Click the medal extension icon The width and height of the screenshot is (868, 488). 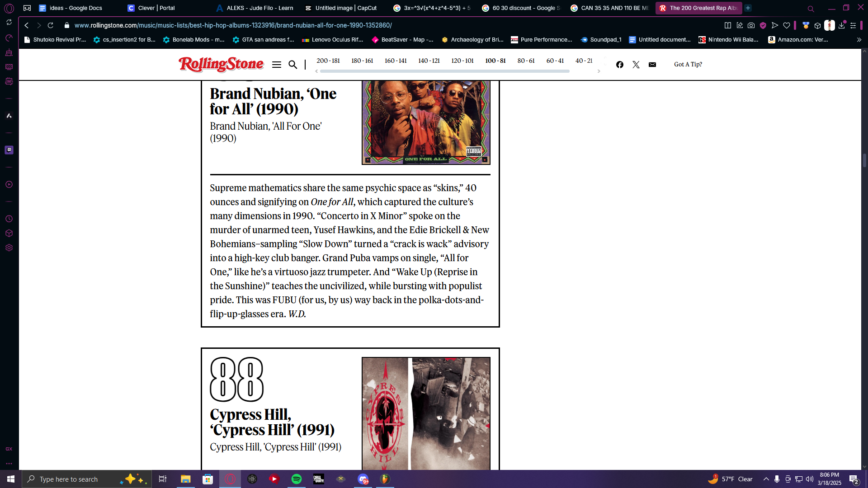[x=806, y=25]
